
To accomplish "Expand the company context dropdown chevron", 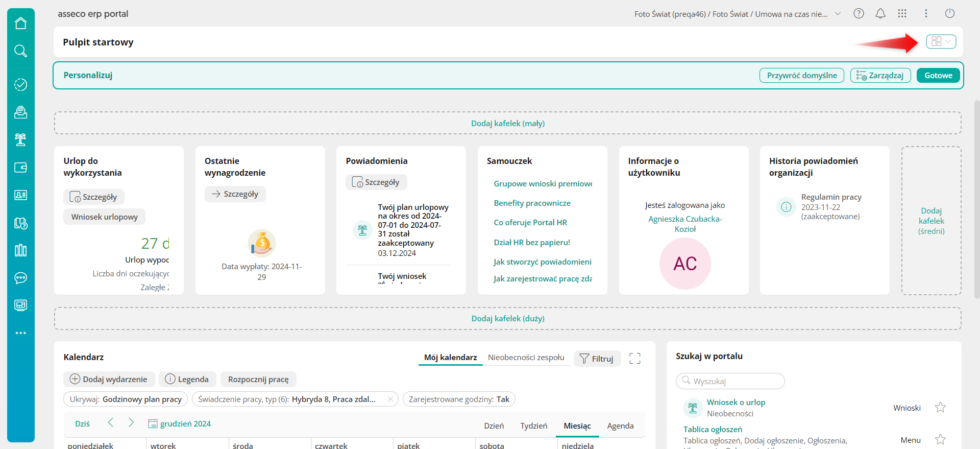I will 838,14.
